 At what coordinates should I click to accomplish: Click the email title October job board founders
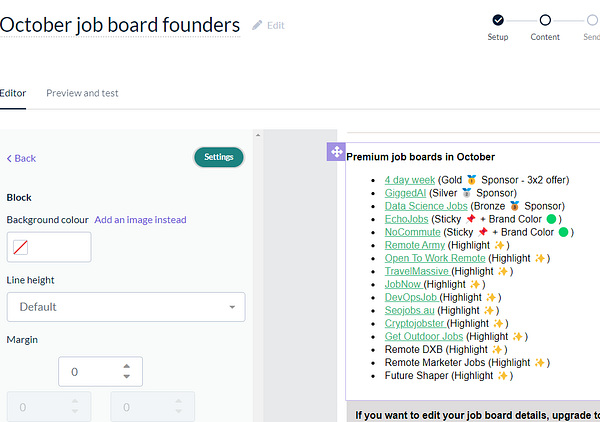pyautogui.click(x=120, y=25)
